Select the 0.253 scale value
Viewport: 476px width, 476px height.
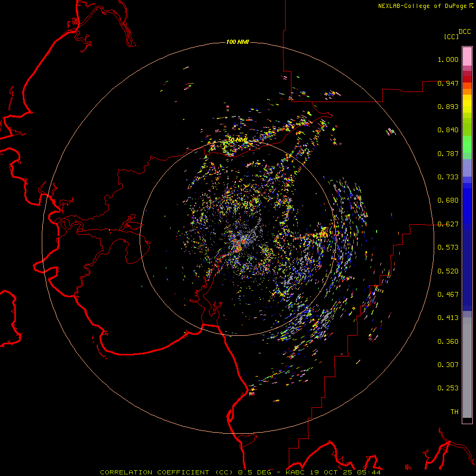(448, 388)
